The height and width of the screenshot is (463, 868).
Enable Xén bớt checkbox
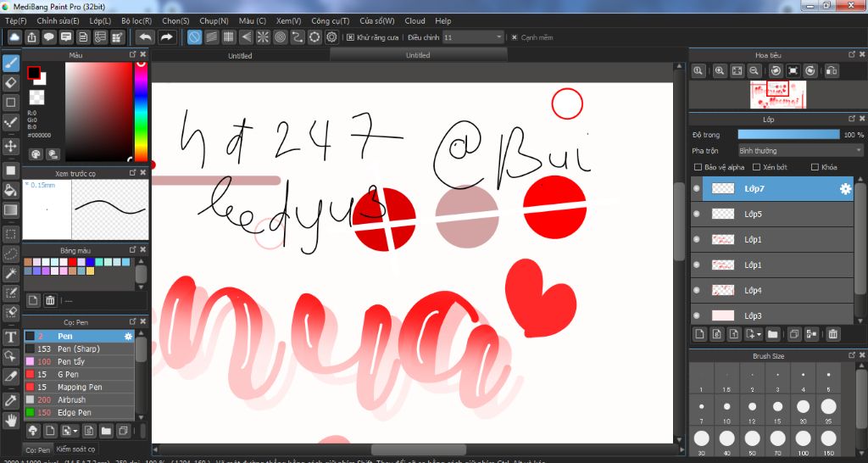(756, 167)
